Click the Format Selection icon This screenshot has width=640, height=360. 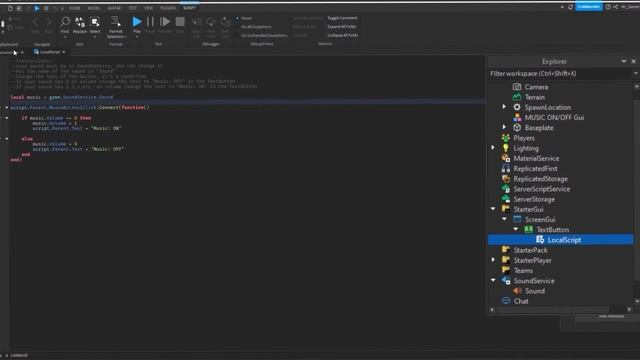(116, 22)
